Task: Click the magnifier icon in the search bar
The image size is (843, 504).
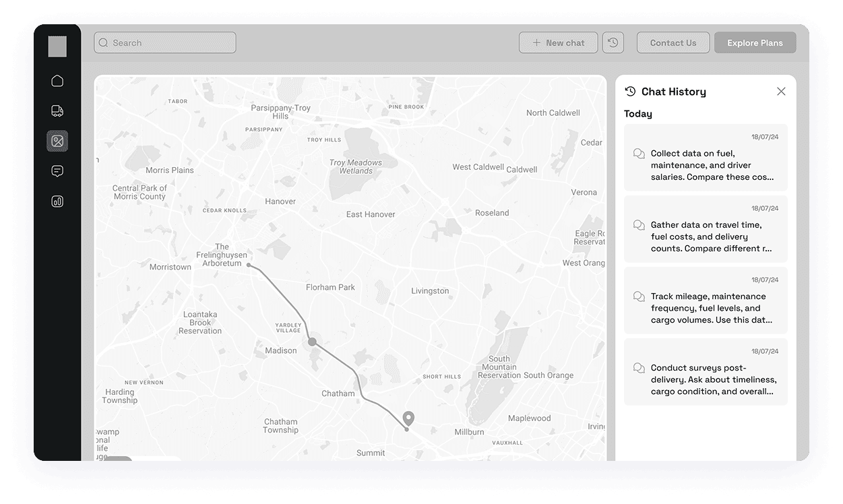Action: 103,42
